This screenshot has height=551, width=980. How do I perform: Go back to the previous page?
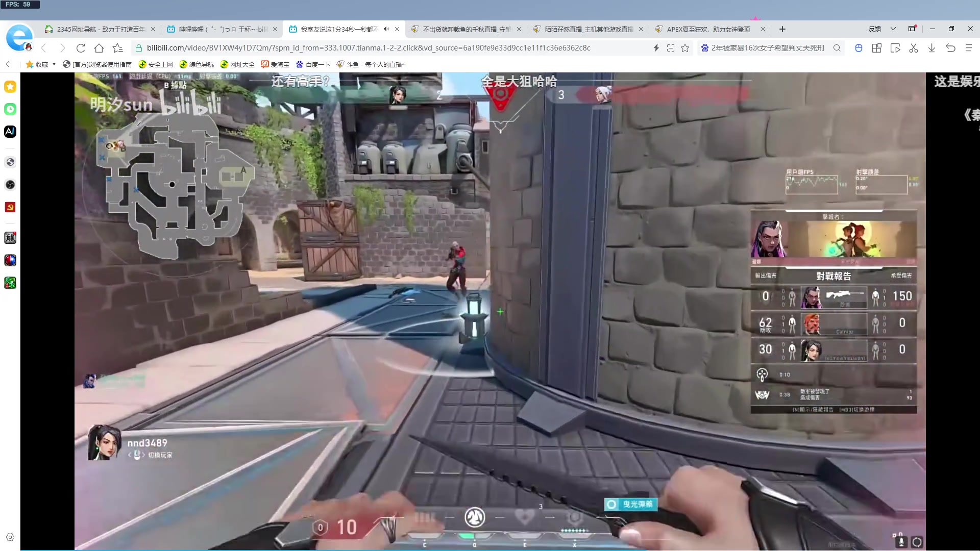click(44, 48)
